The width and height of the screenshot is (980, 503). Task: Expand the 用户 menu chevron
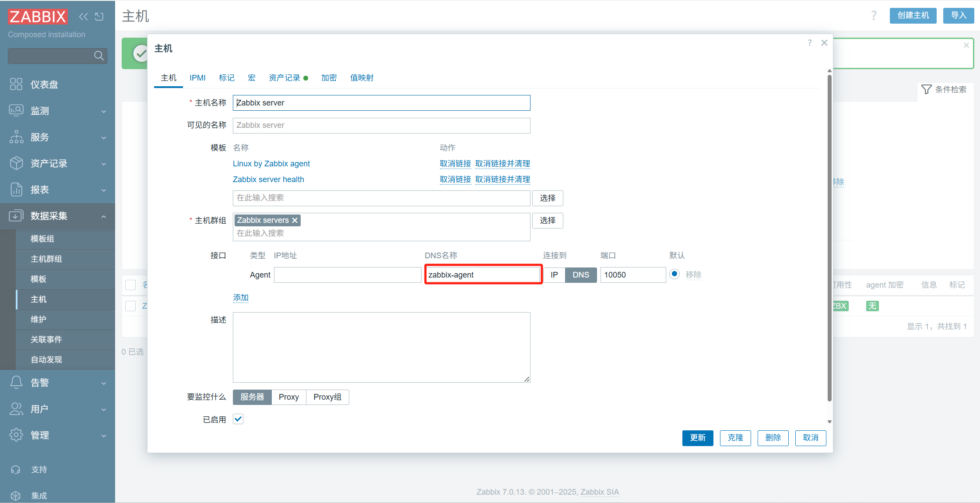point(104,409)
